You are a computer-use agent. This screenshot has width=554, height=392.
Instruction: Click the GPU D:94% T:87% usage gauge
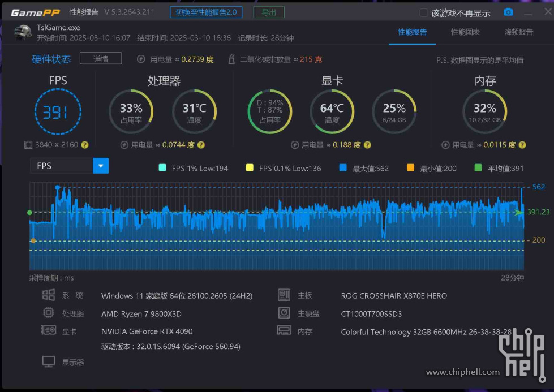[270, 111]
